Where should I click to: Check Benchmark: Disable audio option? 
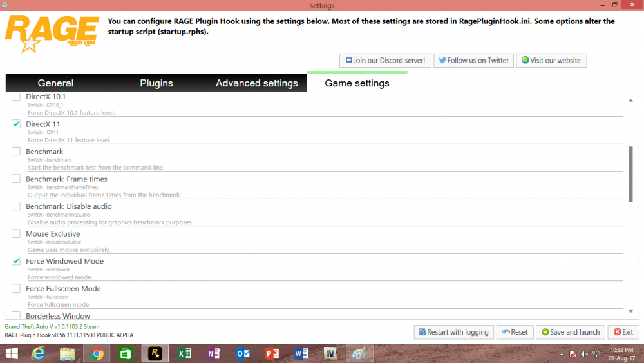[x=16, y=206]
